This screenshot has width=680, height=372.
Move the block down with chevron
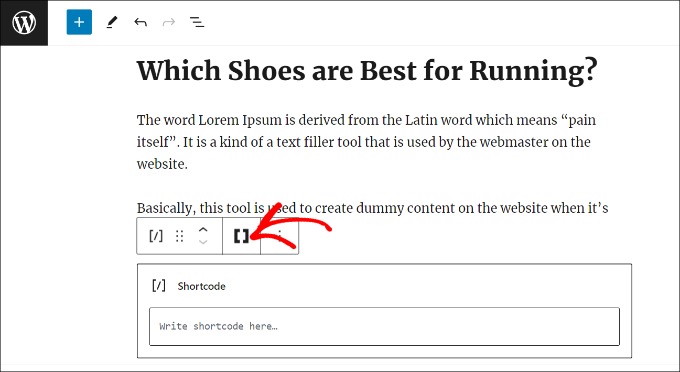tap(203, 242)
